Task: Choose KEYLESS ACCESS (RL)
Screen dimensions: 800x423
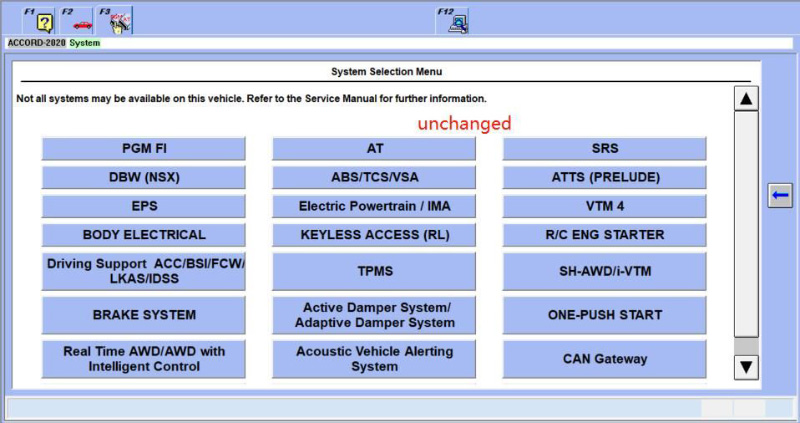Action: coord(374,235)
